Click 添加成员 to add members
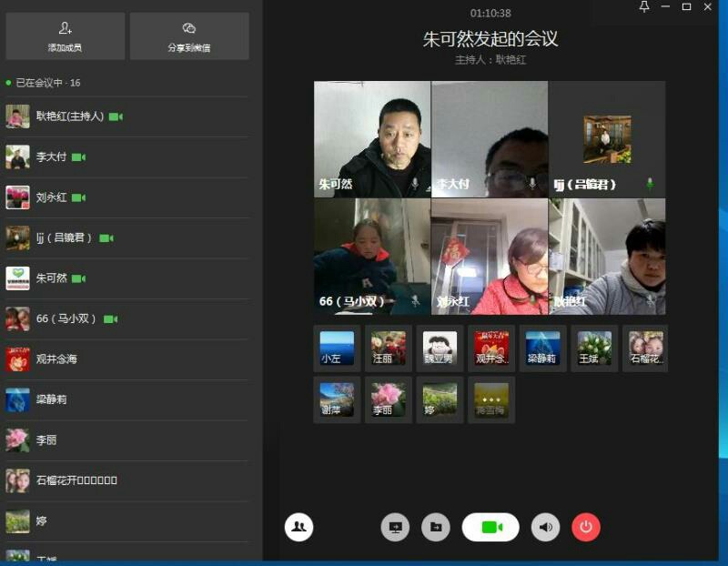The width and height of the screenshot is (728, 566). pyautogui.click(x=66, y=36)
